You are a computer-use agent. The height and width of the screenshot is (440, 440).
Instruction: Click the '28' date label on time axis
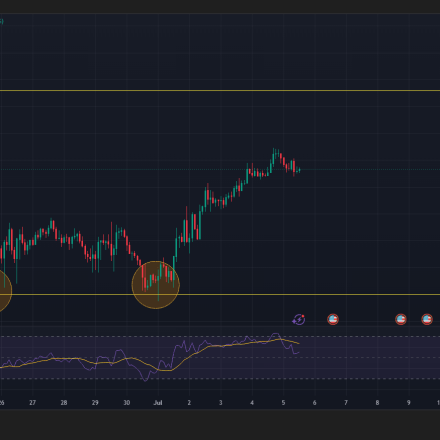pyautogui.click(x=64, y=403)
